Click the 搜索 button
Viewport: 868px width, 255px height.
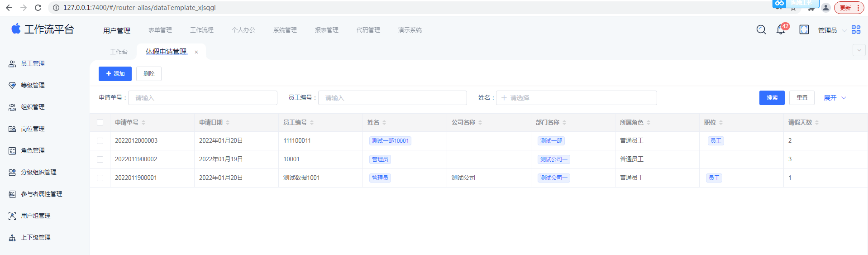pyautogui.click(x=772, y=98)
